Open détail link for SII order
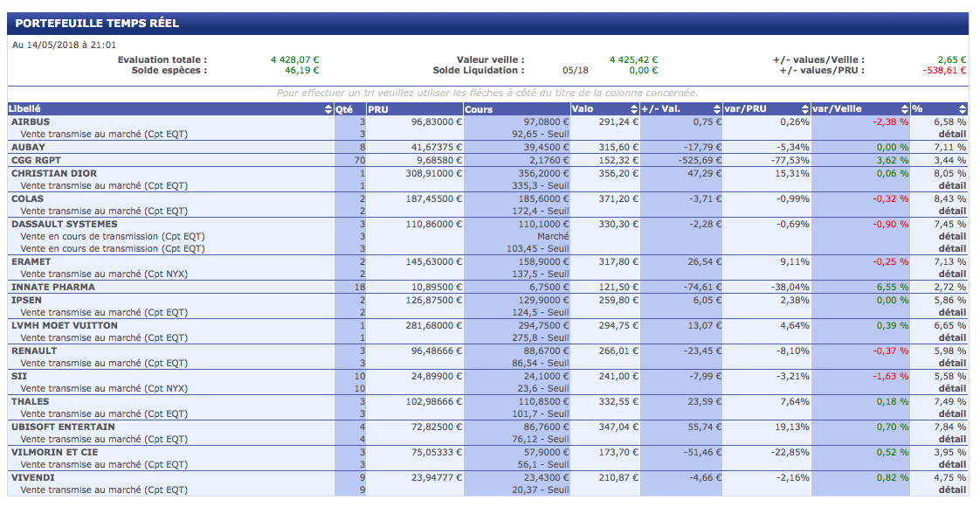 tap(952, 389)
